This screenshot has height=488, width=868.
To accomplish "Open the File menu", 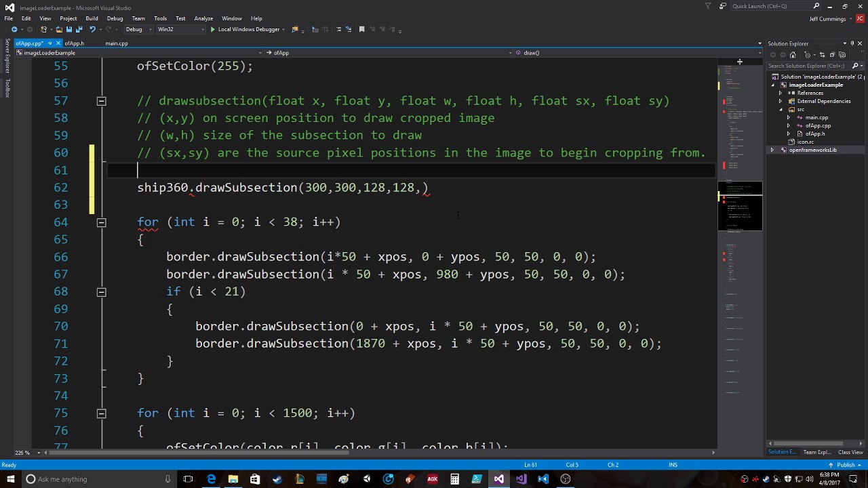I will point(8,18).
